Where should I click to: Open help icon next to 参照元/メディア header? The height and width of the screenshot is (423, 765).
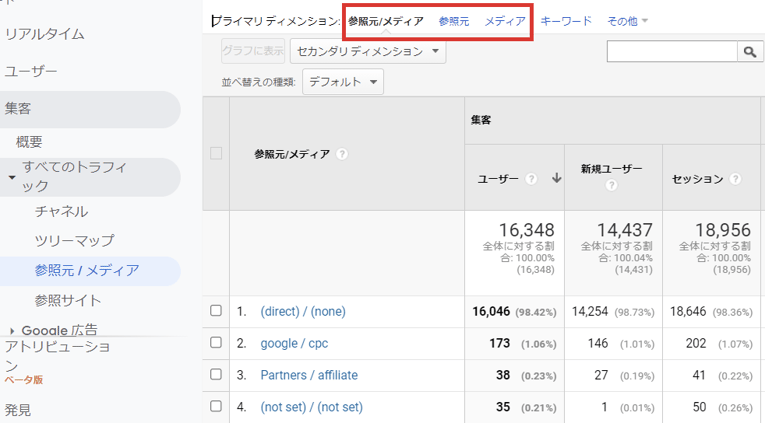pyautogui.click(x=342, y=154)
